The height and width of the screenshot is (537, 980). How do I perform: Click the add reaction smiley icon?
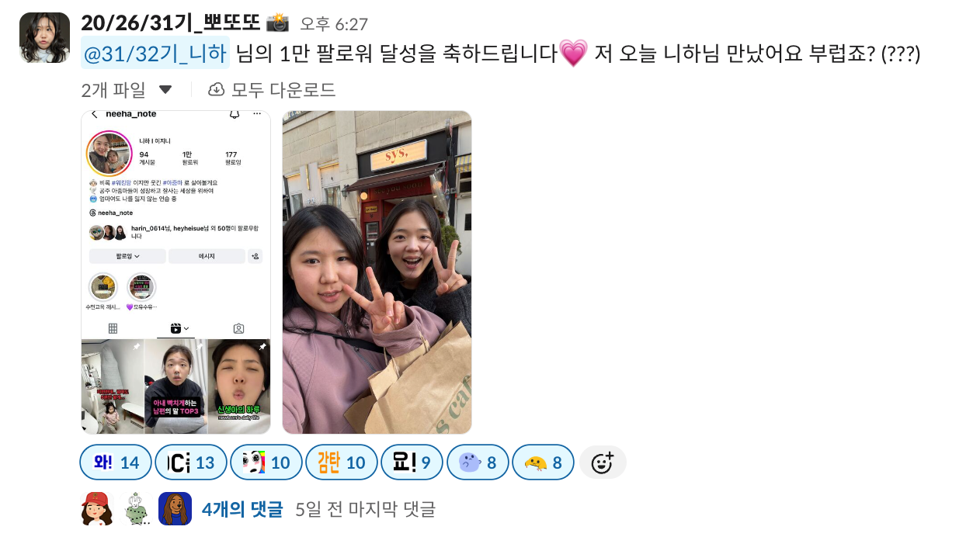coord(603,463)
